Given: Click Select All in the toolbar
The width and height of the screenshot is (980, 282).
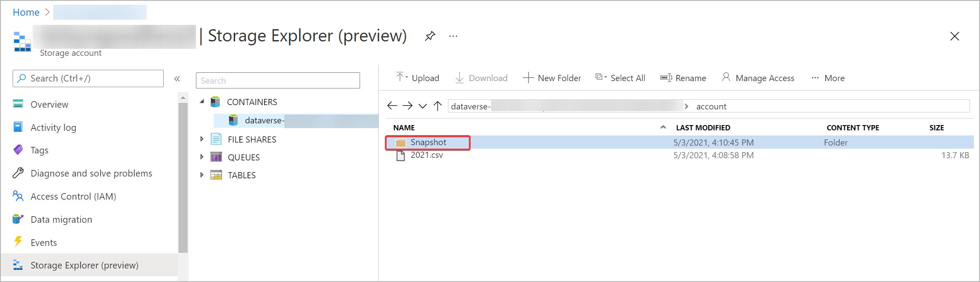Looking at the screenshot, I should coord(620,78).
